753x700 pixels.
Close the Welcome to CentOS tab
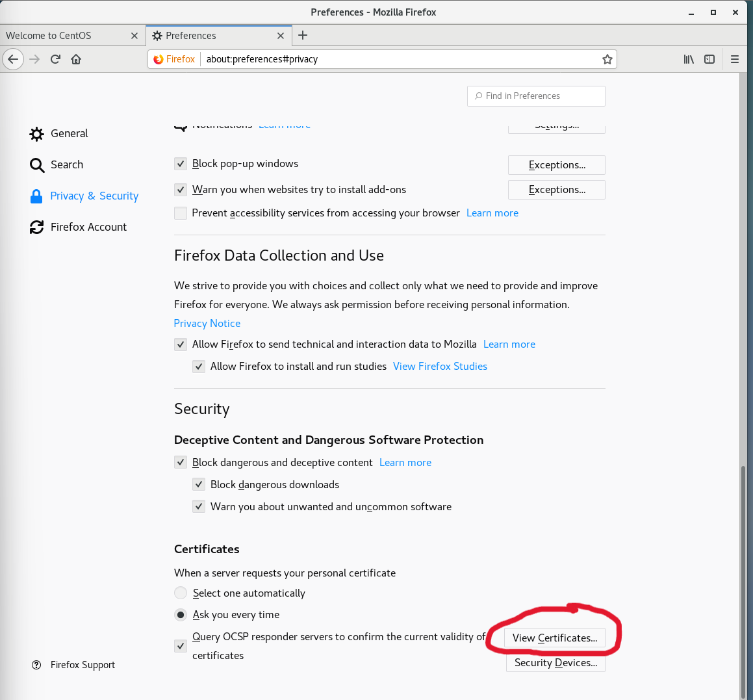click(x=134, y=36)
